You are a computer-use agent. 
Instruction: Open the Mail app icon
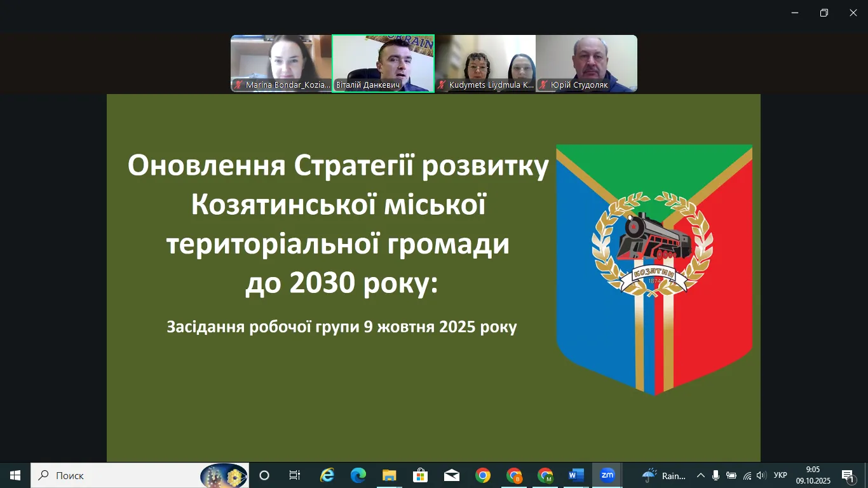click(x=452, y=475)
